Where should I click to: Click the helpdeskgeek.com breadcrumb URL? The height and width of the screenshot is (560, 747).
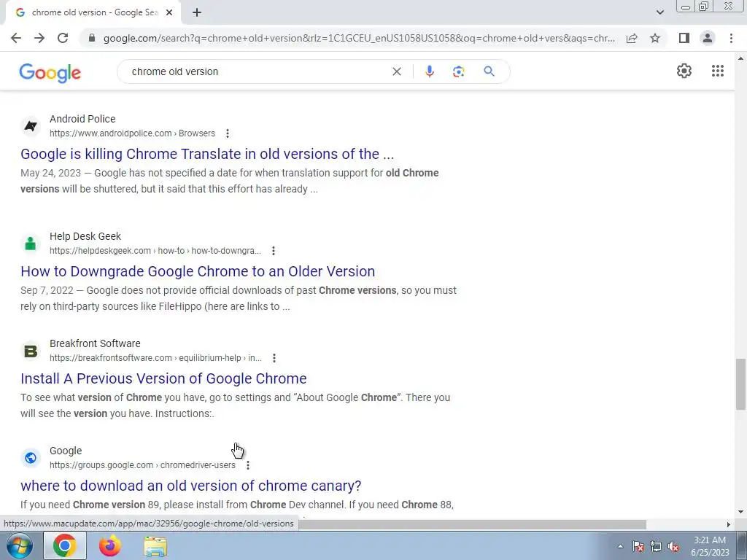[155, 251]
